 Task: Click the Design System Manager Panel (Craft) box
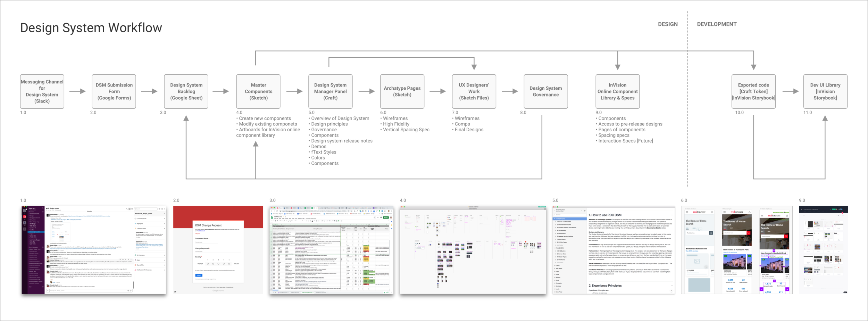(331, 91)
